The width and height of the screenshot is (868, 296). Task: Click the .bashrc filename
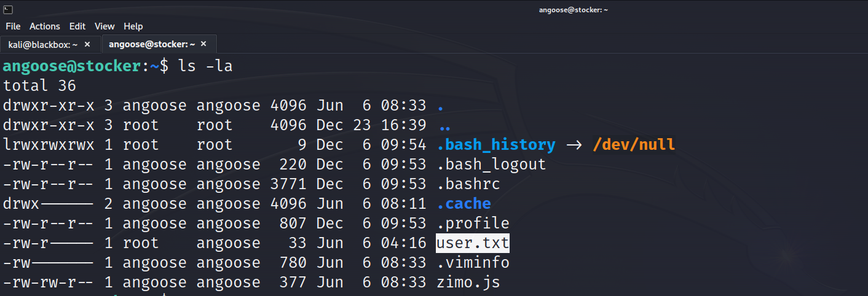468,184
